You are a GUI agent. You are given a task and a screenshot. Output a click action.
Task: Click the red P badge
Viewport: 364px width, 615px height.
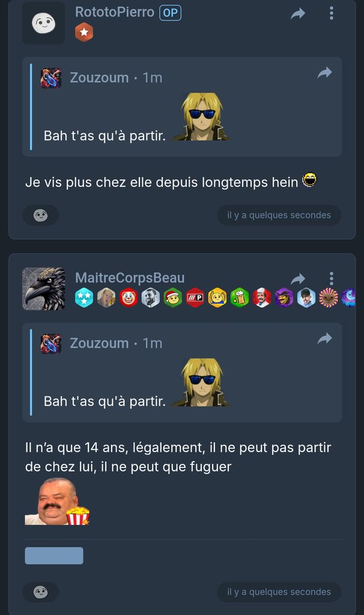195,297
